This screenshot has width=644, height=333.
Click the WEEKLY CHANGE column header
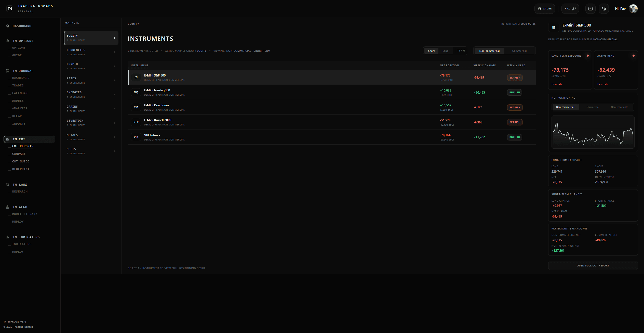[485, 66]
